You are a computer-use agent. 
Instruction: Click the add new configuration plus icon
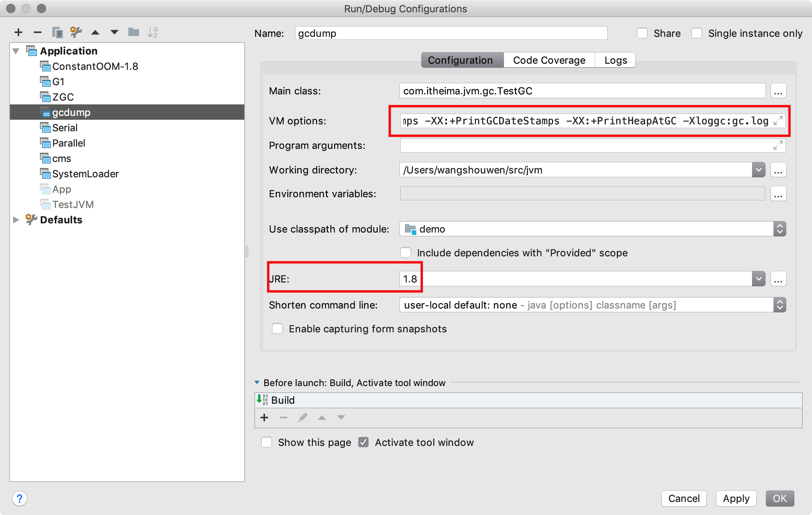pyautogui.click(x=18, y=32)
